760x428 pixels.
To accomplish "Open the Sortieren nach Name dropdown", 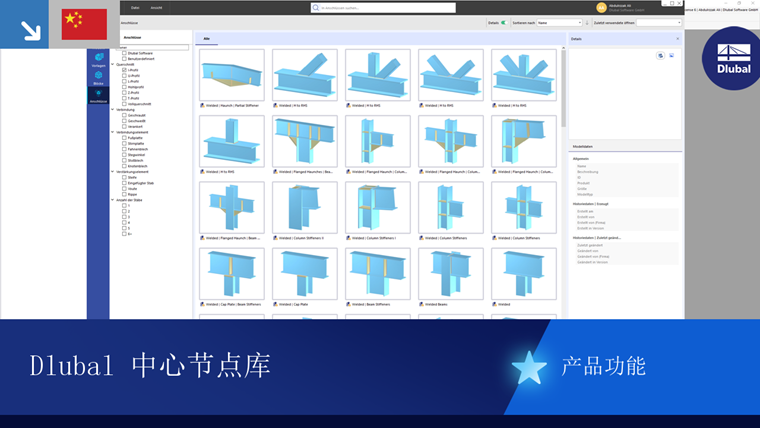I will coord(559,23).
